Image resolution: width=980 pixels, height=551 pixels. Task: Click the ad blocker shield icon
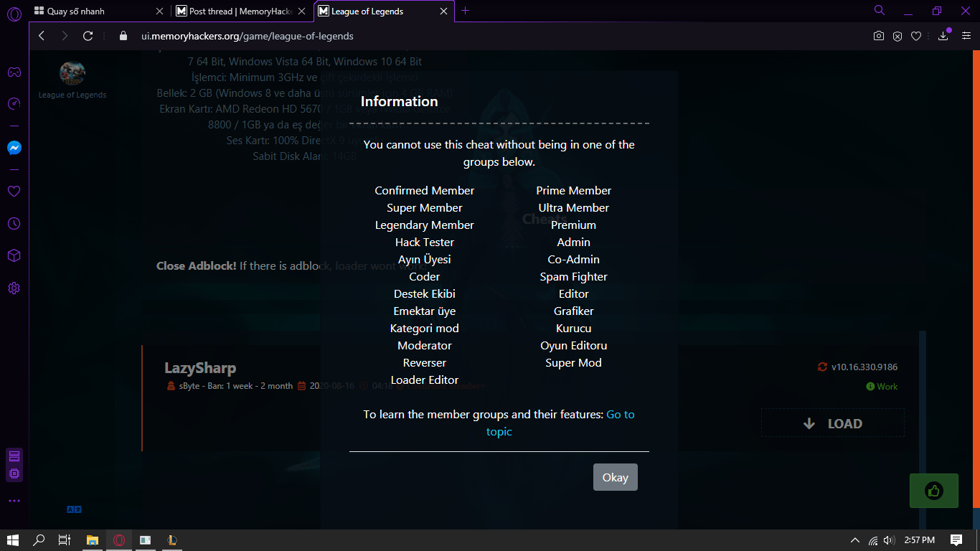tap(897, 36)
